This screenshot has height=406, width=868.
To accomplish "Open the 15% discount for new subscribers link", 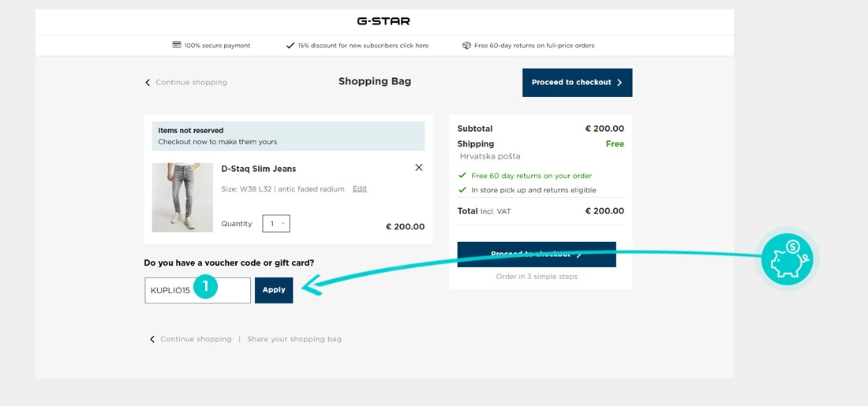I will point(362,46).
